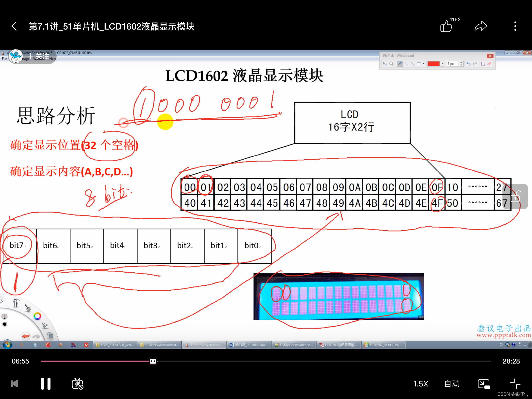Like the video with thumbs-up icon
This screenshot has height=399, width=532.
(446, 26)
